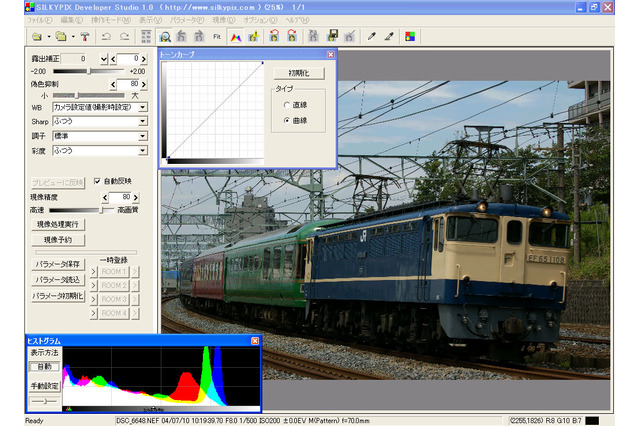640x426 pixels.
Task: Select the 曲線 radio button
Action: pyautogui.click(x=288, y=120)
